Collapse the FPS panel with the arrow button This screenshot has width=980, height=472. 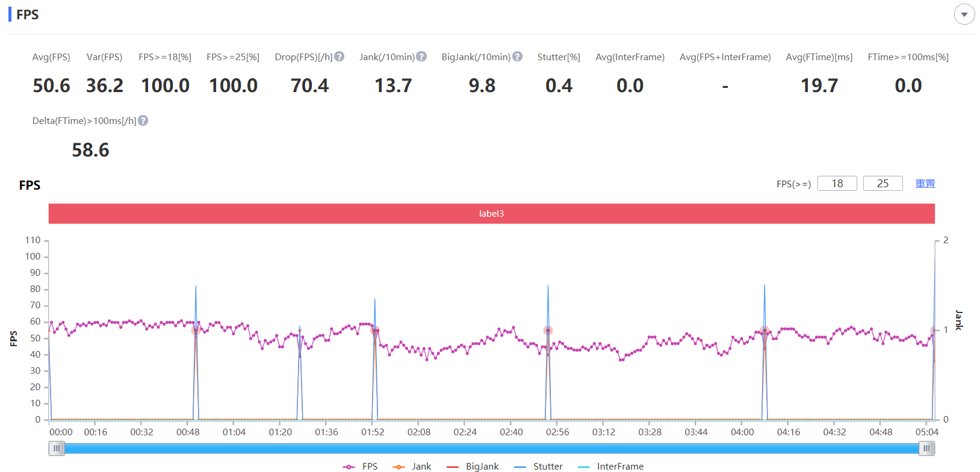click(964, 14)
